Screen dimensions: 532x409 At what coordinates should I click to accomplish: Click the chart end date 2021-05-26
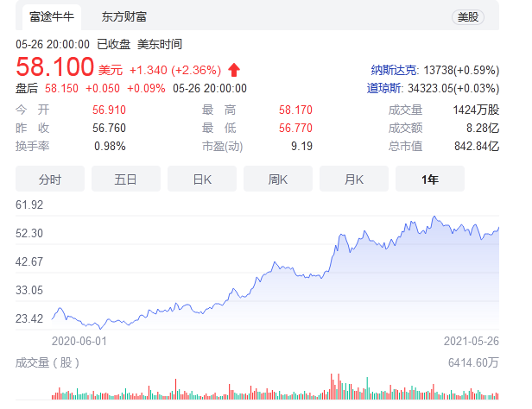pos(472,341)
